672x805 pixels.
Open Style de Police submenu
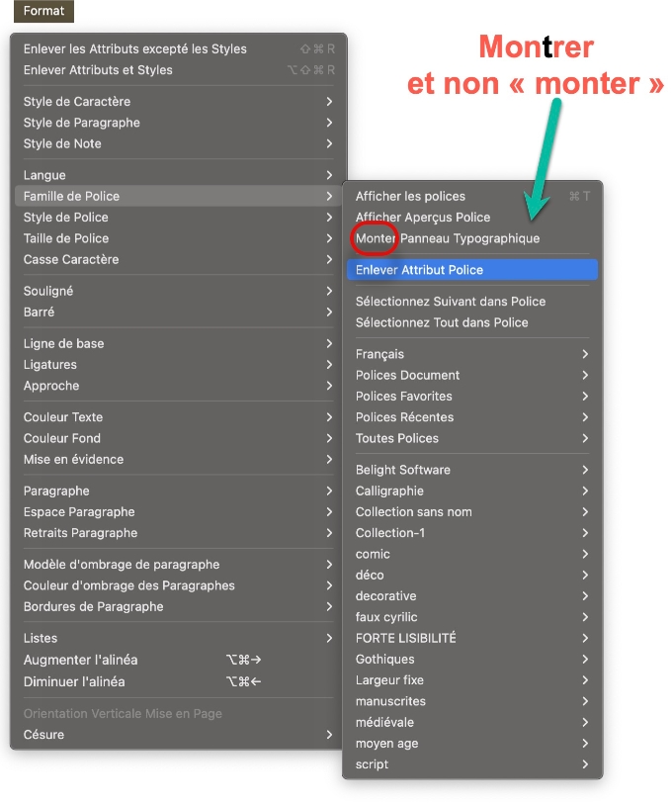coord(179,218)
